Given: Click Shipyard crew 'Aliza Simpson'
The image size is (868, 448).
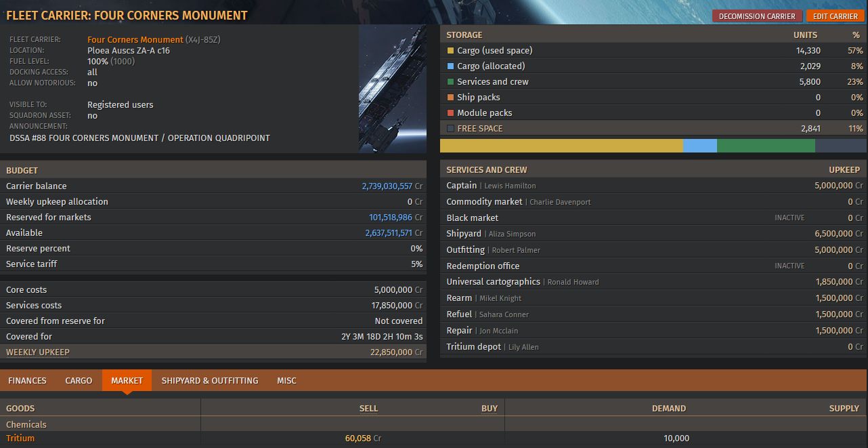Looking at the screenshot, I should tap(512, 234).
